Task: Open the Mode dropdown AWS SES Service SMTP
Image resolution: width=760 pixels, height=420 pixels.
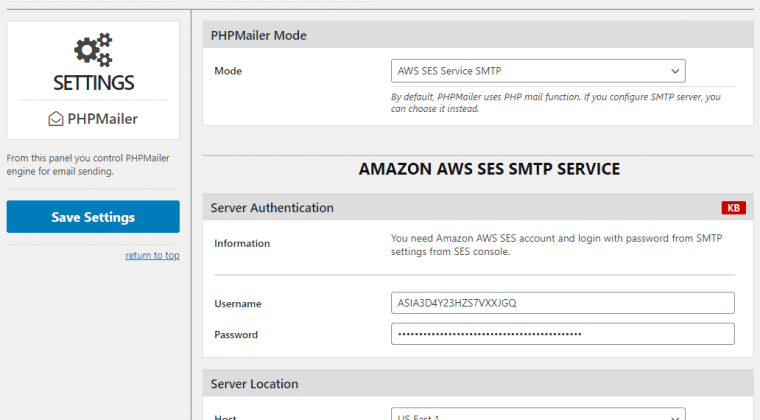Action: (538, 71)
